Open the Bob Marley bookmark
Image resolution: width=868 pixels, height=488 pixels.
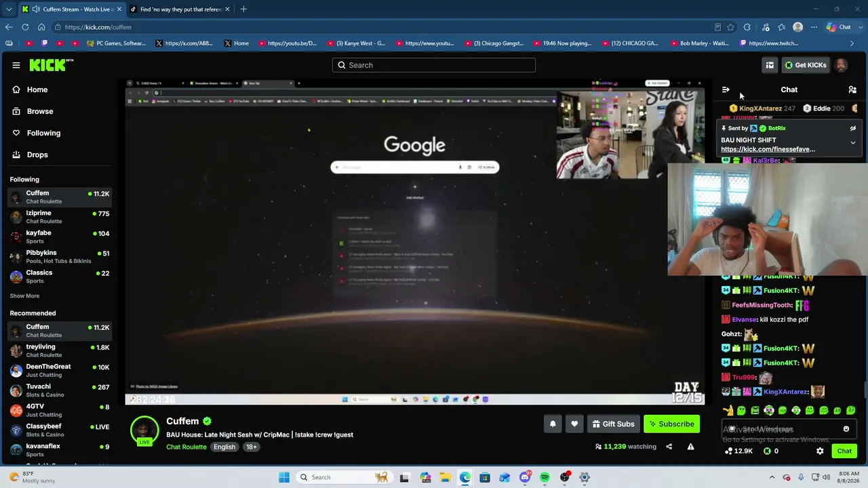699,43
